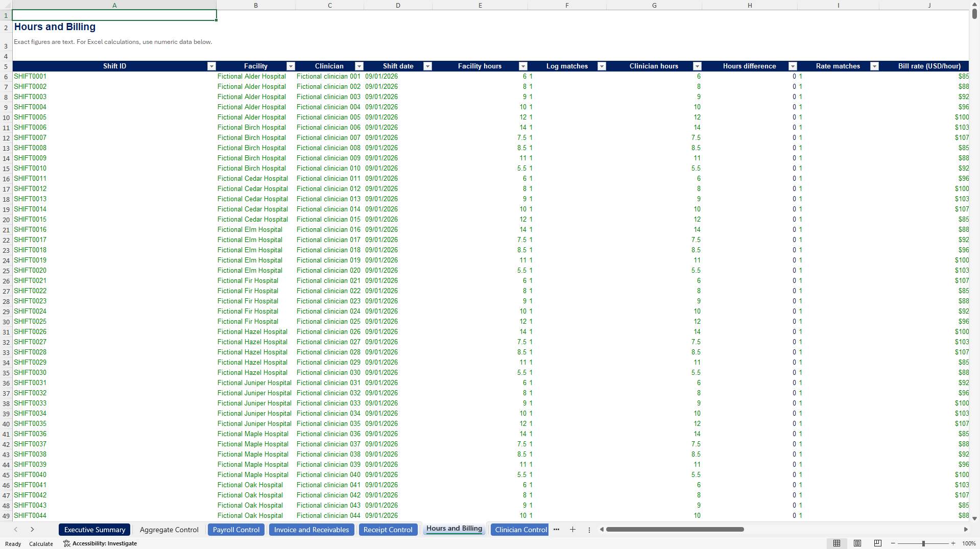The width and height of the screenshot is (980, 549).
Task: Open the sheet tab options (vertical dots)
Action: [589, 530]
